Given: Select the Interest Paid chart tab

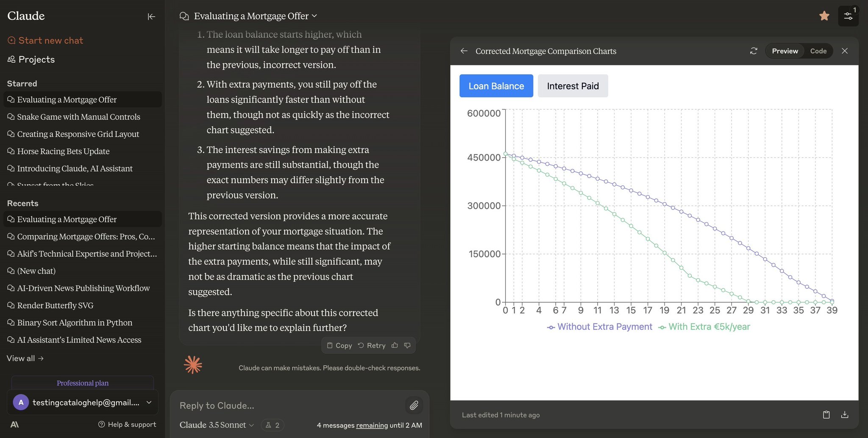Looking at the screenshot, I should click(573, 86).
